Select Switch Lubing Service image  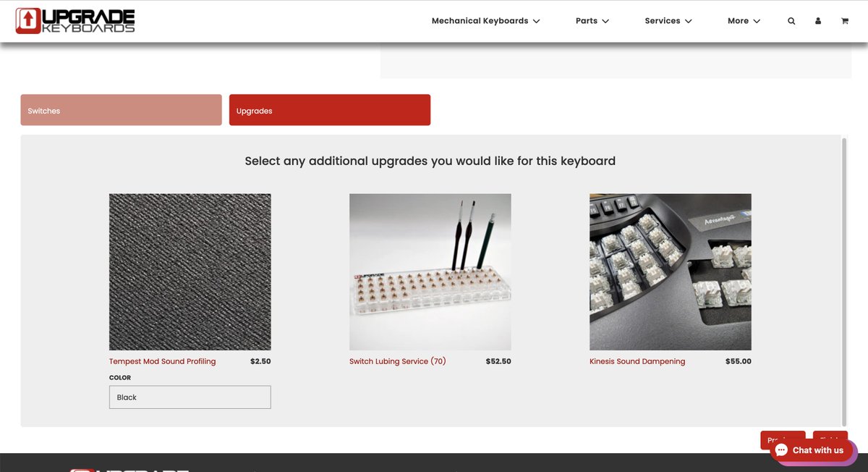click(430, 271)
